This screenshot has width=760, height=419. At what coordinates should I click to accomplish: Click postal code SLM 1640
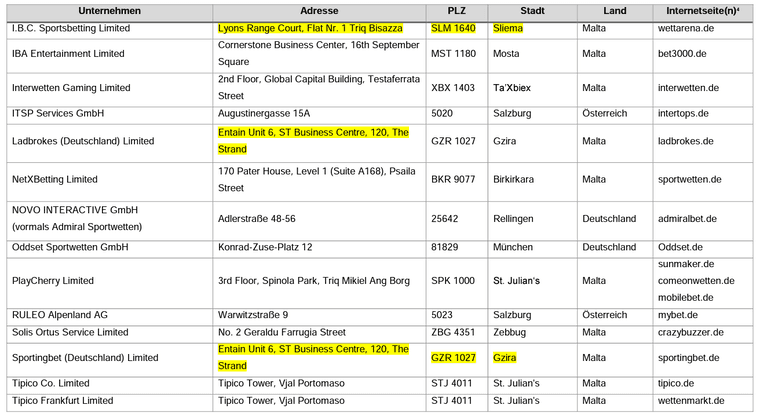pos(453,28)
